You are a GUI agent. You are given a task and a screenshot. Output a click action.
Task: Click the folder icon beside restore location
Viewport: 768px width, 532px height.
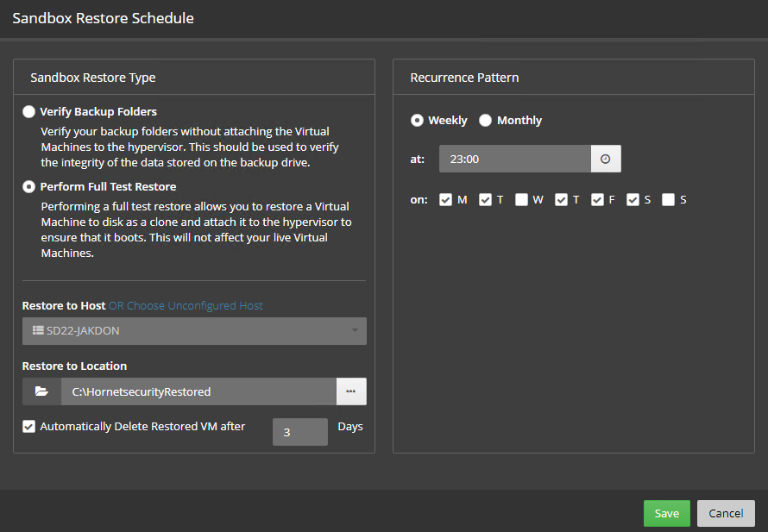[41, 391]
